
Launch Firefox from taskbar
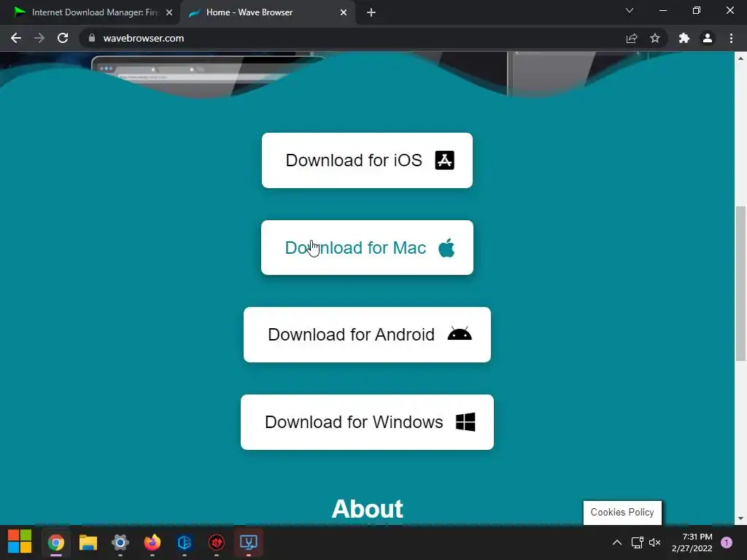(x=152, y=542)
